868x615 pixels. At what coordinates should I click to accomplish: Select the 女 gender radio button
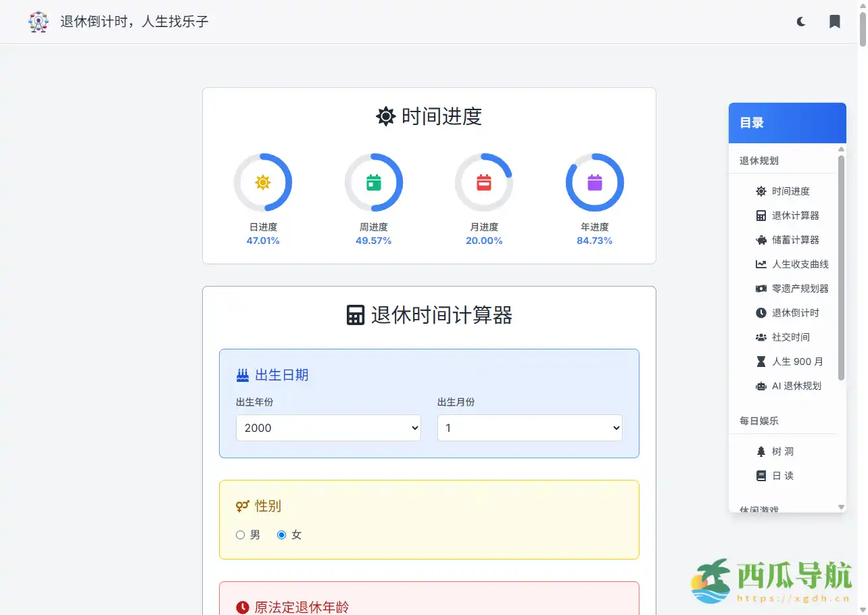point(281,534)
